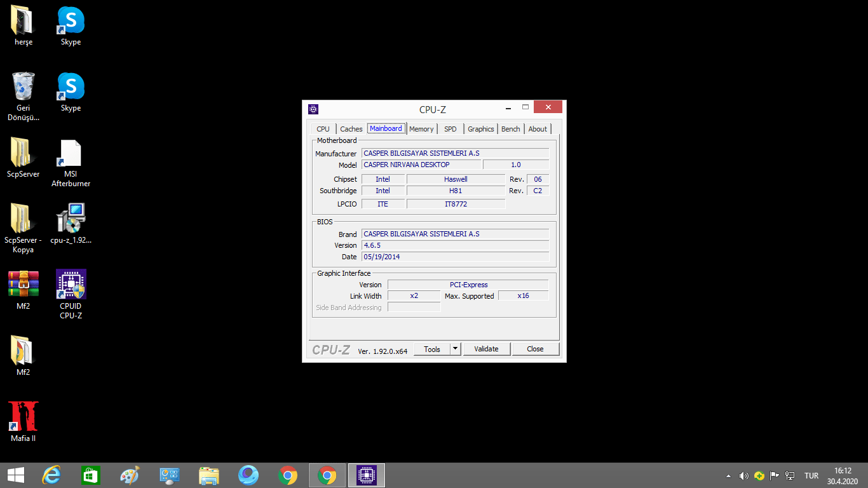Click the BIOS Version 4.6.5 field

(x=455, y=245)
